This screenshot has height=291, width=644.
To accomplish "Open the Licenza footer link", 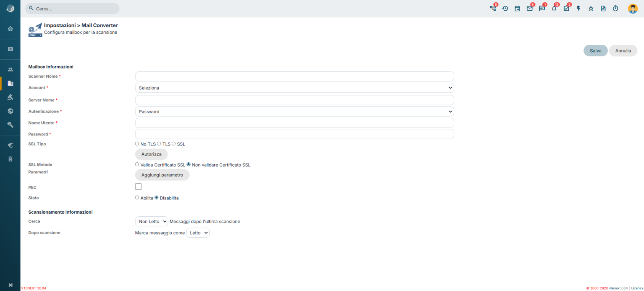I will (637, 288).
